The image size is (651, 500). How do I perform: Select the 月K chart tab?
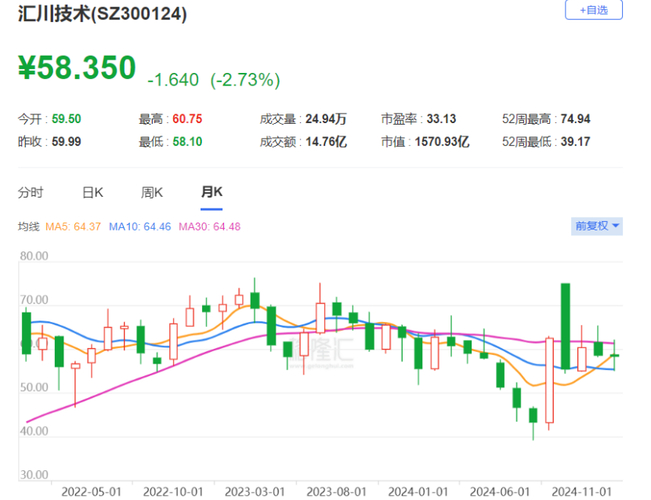(x=212, y=192)
